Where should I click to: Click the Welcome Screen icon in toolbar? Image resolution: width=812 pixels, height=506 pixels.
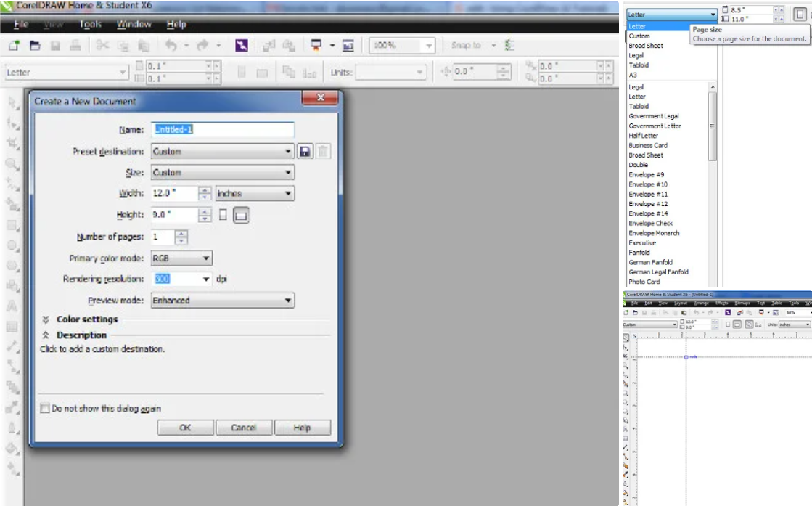(348, 45)
